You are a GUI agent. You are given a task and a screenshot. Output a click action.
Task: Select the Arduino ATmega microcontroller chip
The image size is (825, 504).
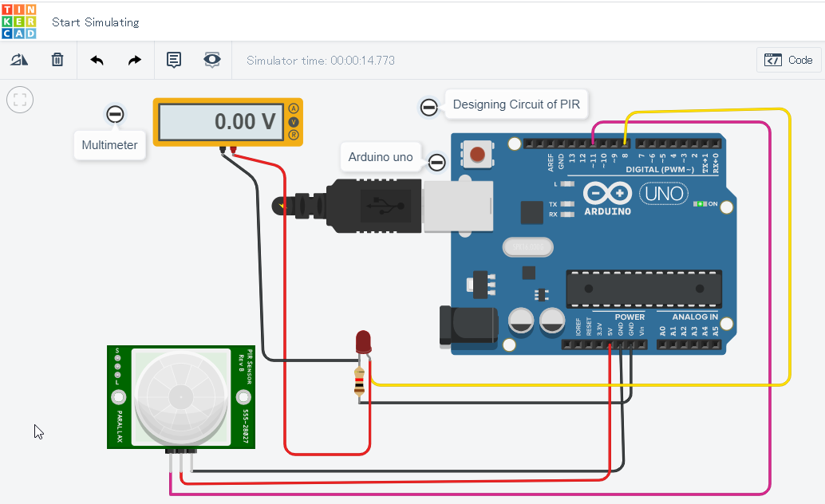(x=644, y=289)
